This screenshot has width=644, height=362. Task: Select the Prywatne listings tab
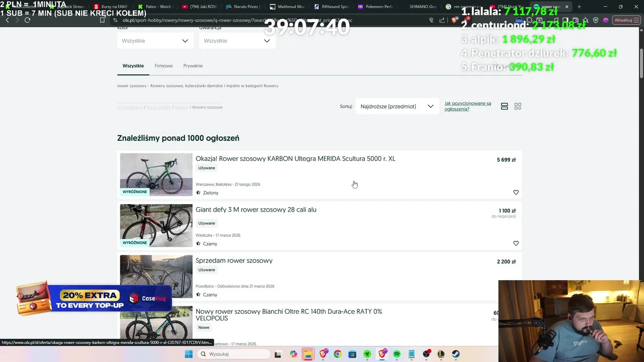coord(193,66)
